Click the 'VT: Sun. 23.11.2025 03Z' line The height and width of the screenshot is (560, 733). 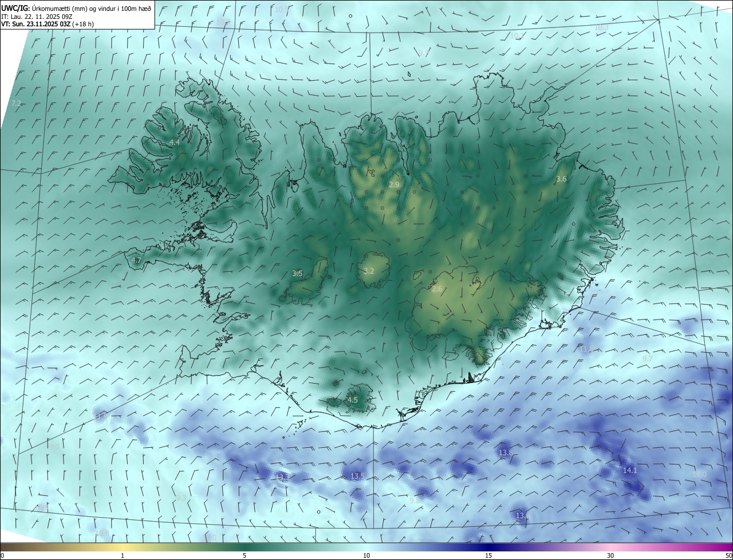coord(36,24)
